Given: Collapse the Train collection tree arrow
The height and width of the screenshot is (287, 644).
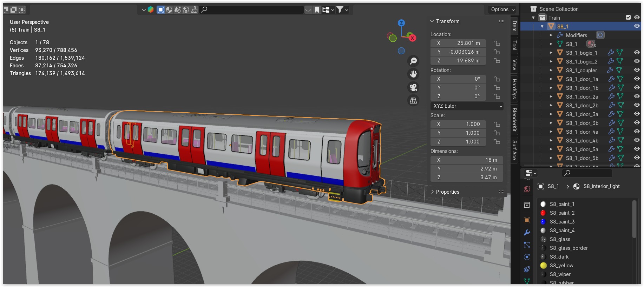Looking at the screenshot, I should click(533, 18).
